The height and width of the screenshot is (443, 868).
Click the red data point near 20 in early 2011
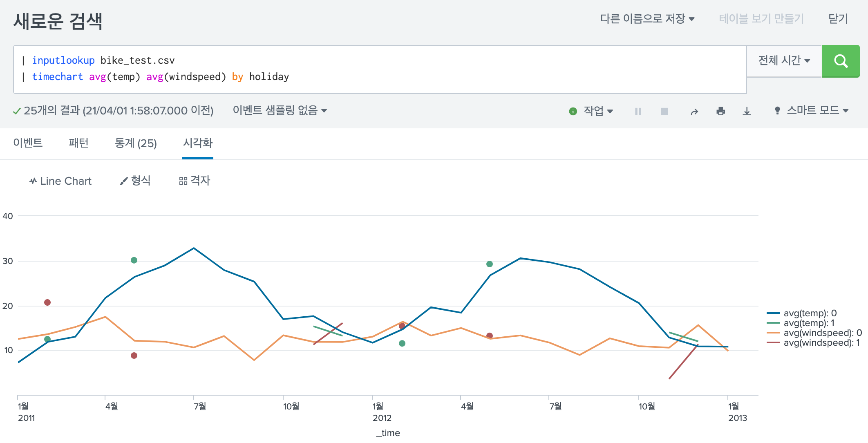(x=47, y=302)
